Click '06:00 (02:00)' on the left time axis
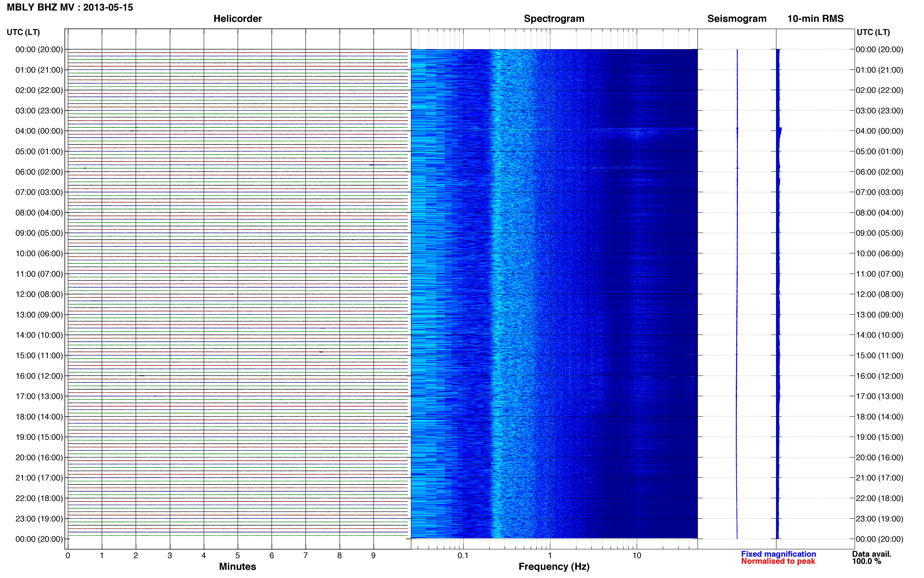Image resolution: width=924 pixels, height=578 pixels. click(x=39, y=172)
